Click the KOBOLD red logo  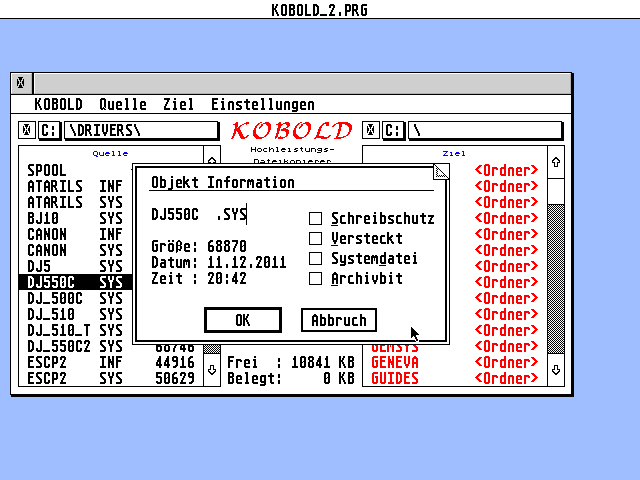(291, 131)
